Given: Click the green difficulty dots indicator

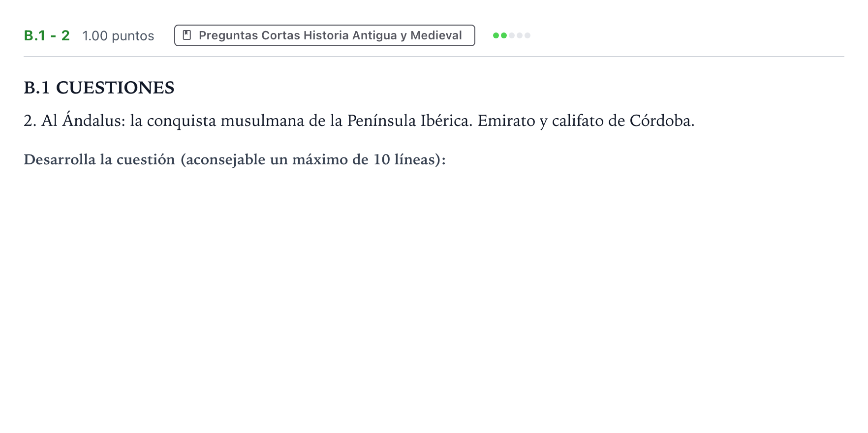Looking at the screenshot, I should click(x=512, y=35).
